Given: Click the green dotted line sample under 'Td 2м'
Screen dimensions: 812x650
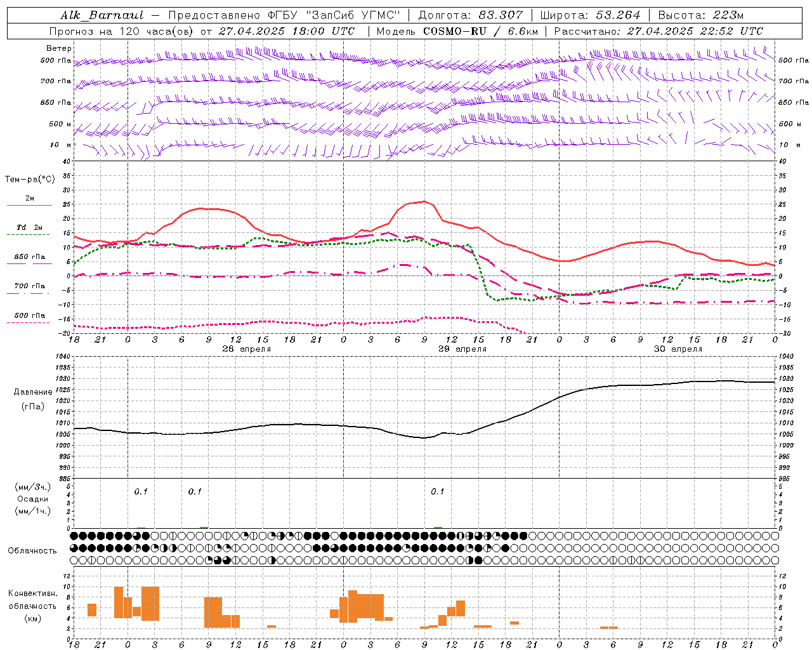Looking at the screenshot, I should (28, 235).
